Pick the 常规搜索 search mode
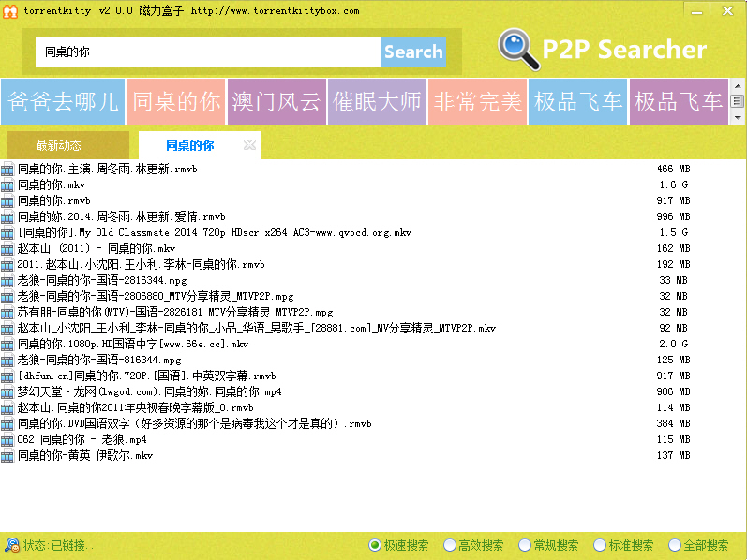The width and height of the screenshot is (747, 560). [x=525, y=545]
